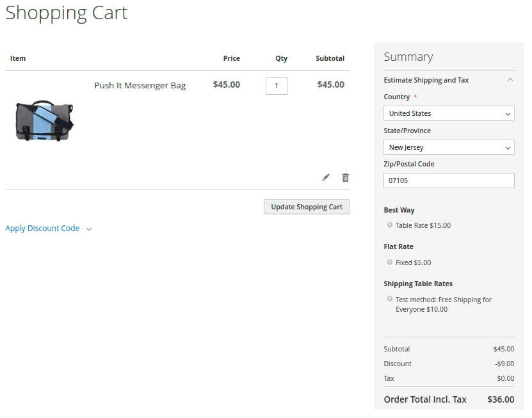
Task: Click the Zip/Postal Code field label
Action: pos(408,164)
